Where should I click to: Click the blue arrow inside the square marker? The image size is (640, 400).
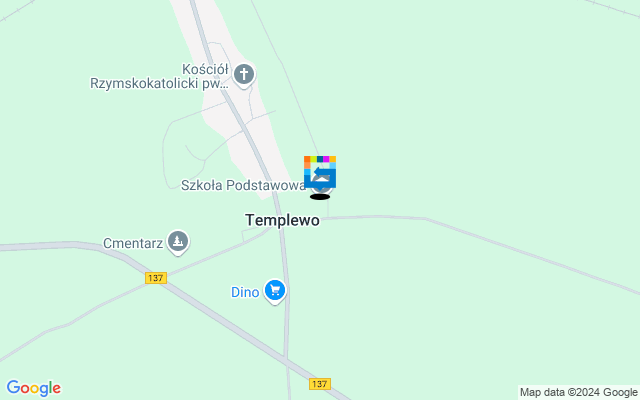point(323,171)
